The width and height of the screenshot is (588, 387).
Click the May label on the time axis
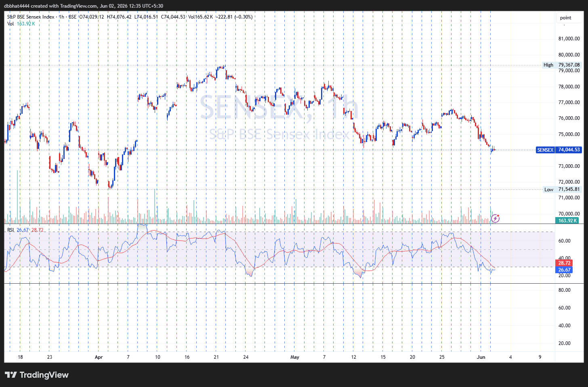coord(295,357)
